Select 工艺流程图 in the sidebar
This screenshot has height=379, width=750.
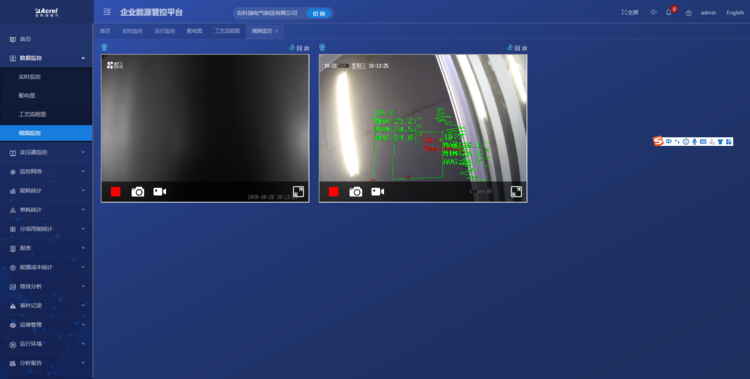click(33, 114)
